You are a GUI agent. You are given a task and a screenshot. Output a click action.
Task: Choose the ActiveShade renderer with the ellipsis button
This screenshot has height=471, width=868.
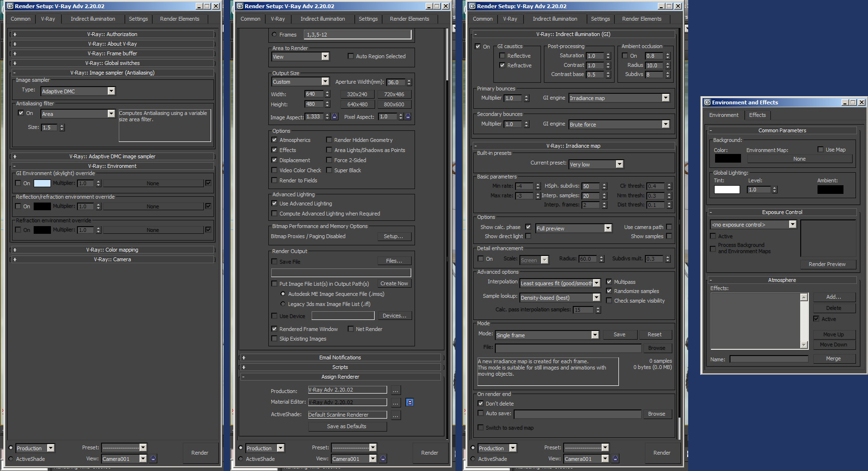(396, 415)
